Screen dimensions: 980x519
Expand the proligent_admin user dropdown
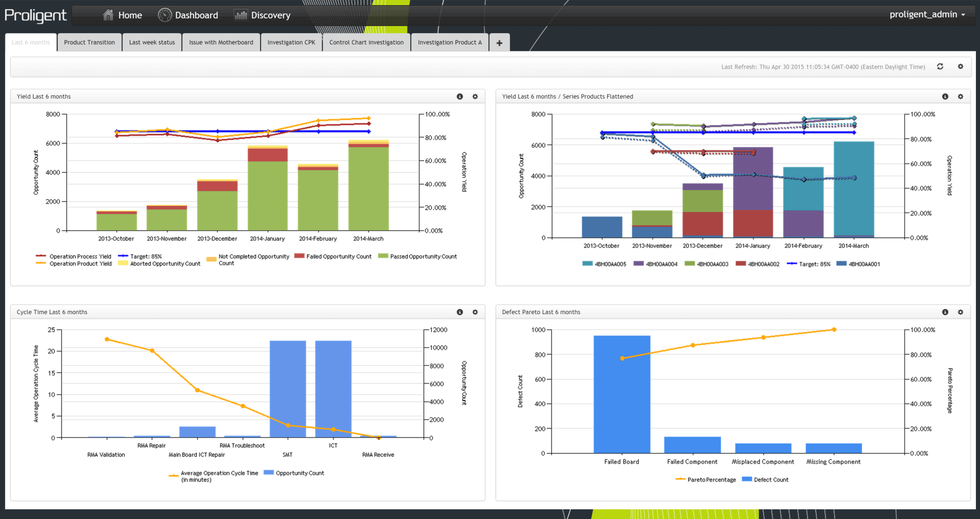point(927,14)
